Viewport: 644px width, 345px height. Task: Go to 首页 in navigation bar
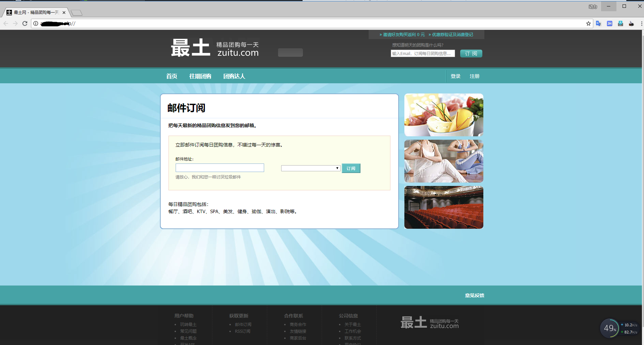(172, 76)
